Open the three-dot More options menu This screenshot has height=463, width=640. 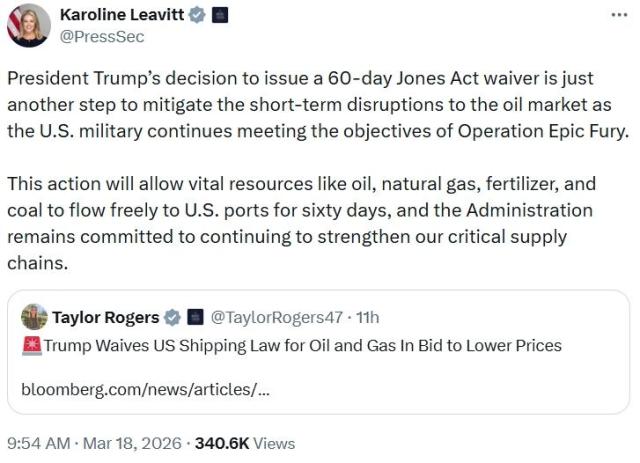point(620,16)
